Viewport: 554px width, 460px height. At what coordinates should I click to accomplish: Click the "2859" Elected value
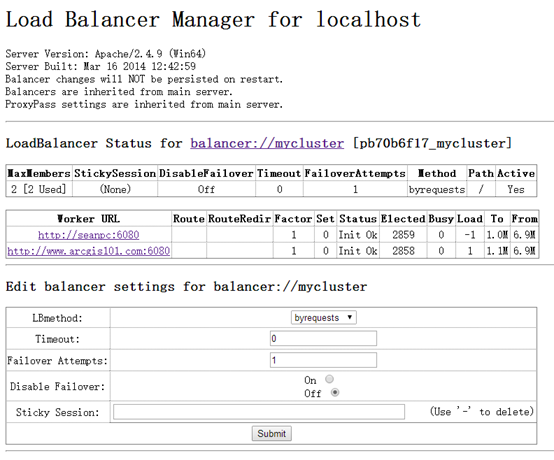click(x=403, y=235)
